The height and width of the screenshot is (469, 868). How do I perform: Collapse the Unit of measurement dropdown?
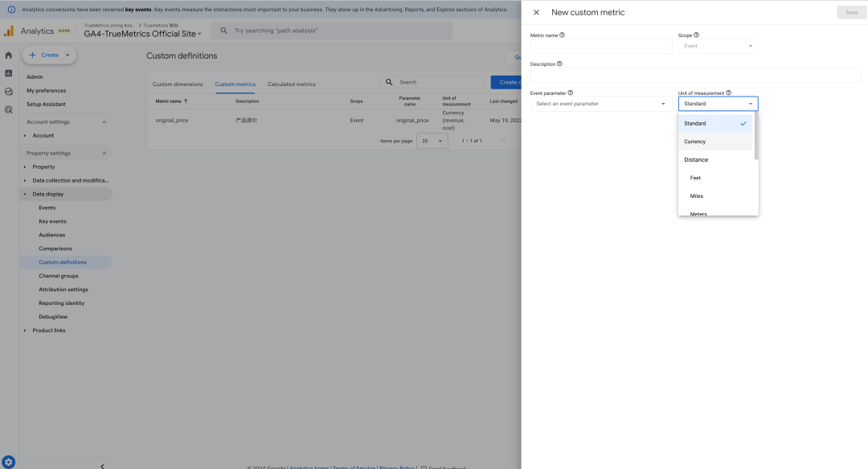click(x=718, y=104)
